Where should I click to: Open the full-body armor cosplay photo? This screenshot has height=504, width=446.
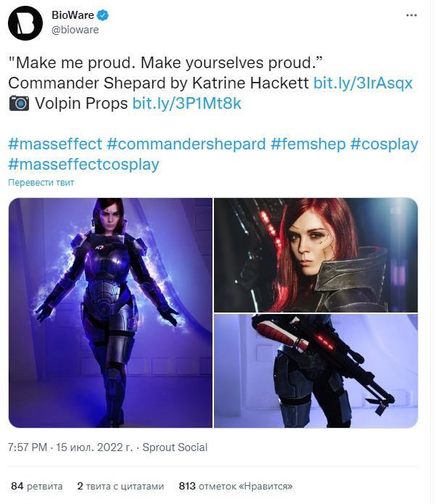[110, 313]
